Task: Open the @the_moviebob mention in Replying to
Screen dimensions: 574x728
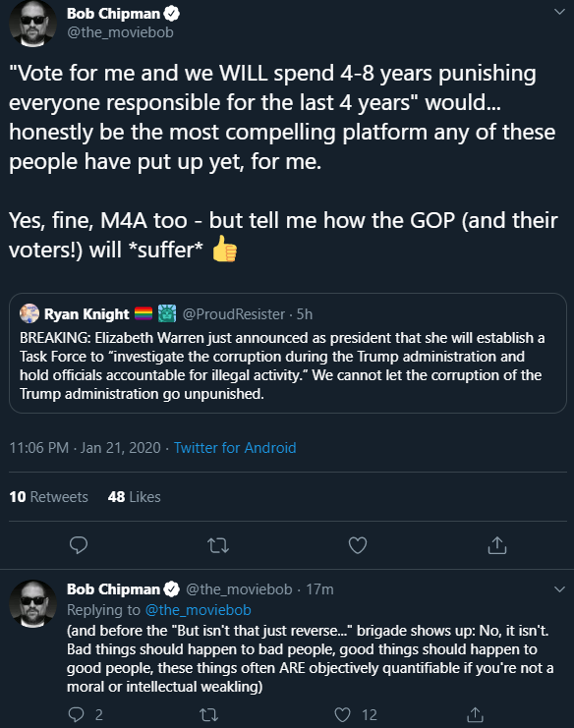Action: (x=199, y=609)
